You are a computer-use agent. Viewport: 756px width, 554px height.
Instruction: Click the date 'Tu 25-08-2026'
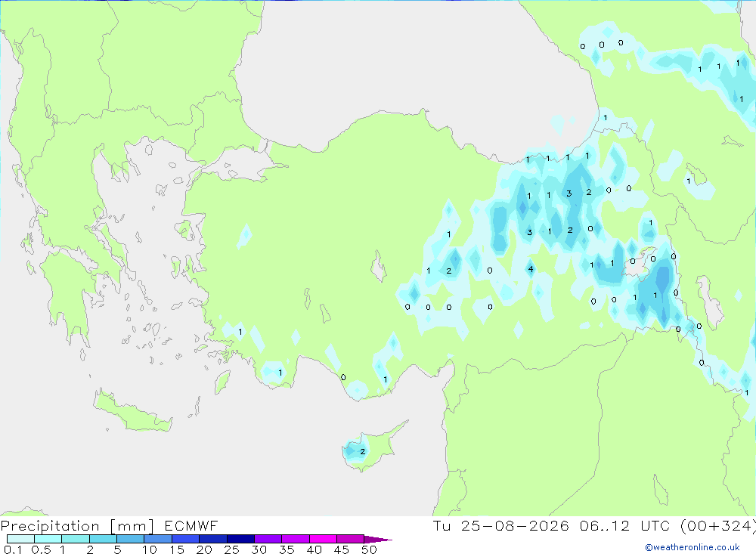(x=500, y=525)
